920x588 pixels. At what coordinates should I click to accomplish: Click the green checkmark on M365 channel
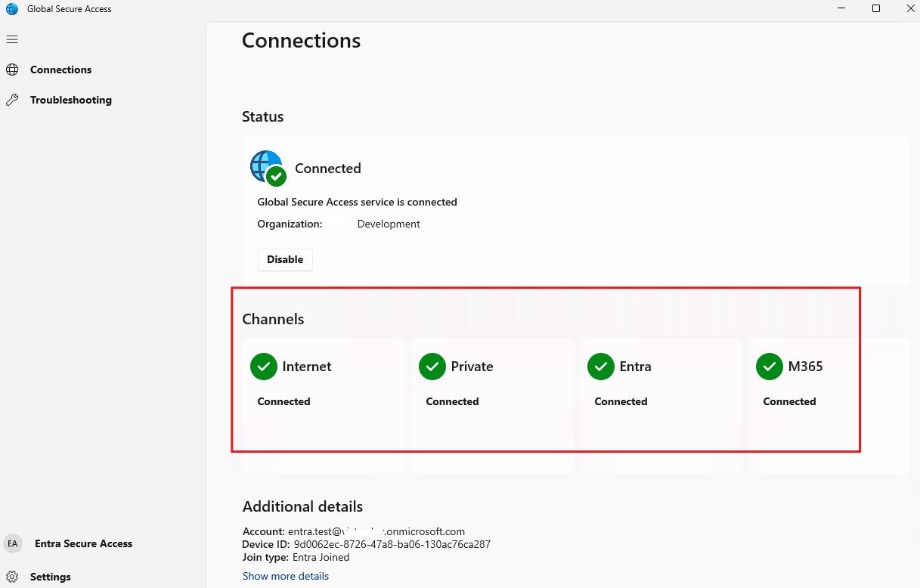pyautogui.click(x=769, y=367)
